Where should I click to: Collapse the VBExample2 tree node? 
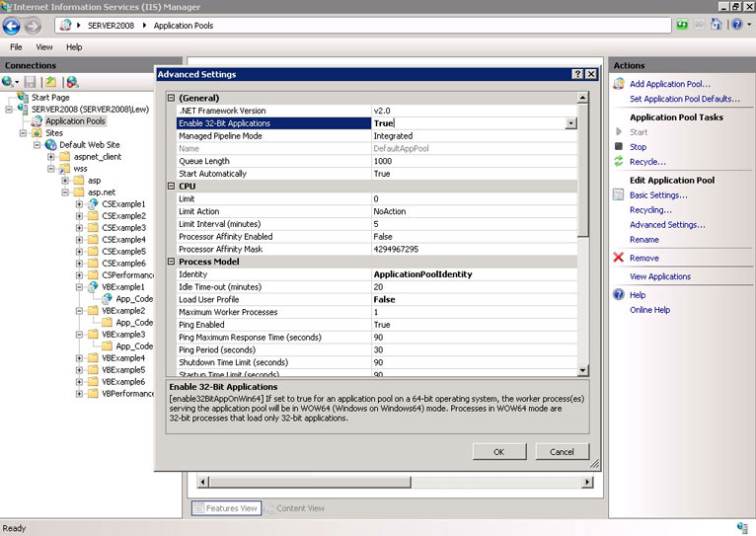click(79, 310)
